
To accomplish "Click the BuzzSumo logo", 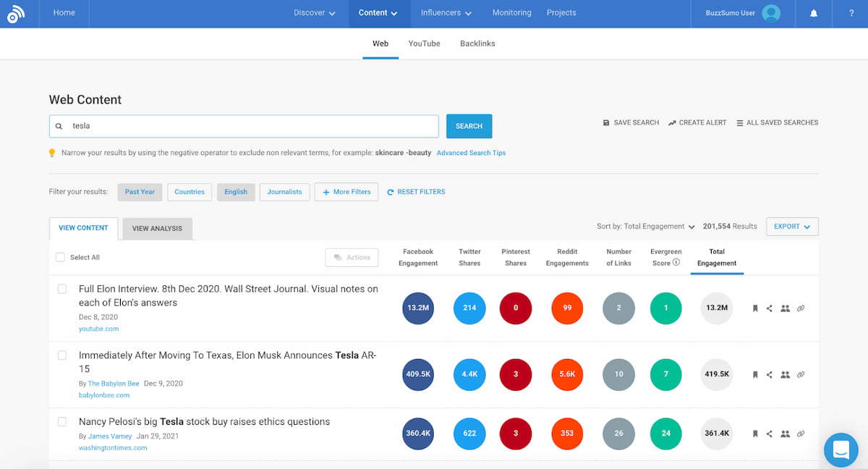I will pyautogui.click(x=16, y=14).
